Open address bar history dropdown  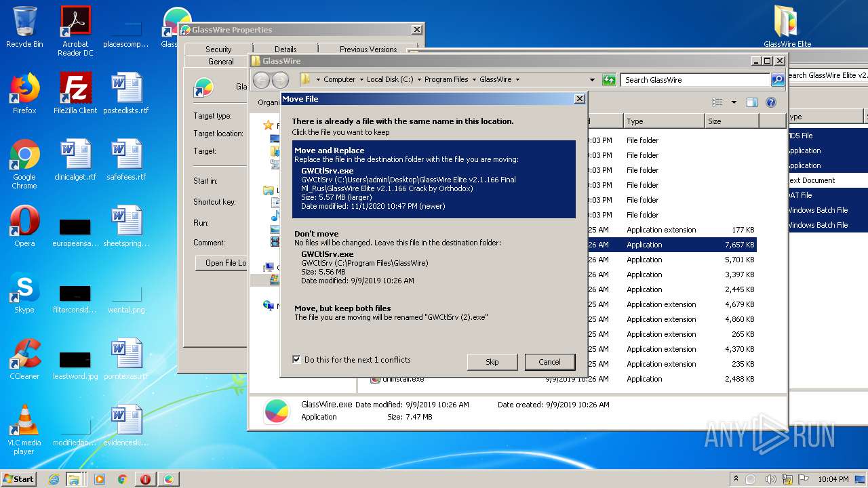[x=592, y=80]
